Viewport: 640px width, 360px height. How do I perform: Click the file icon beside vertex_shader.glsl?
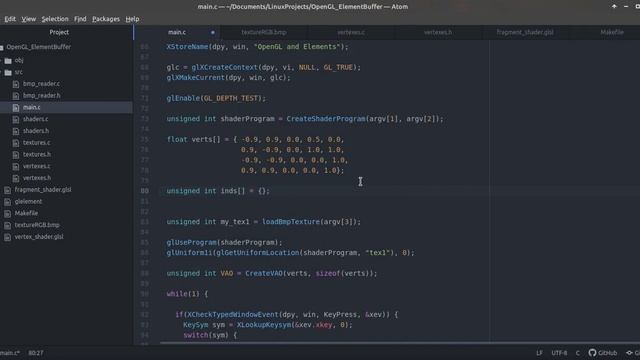click(x=7, y=237)
